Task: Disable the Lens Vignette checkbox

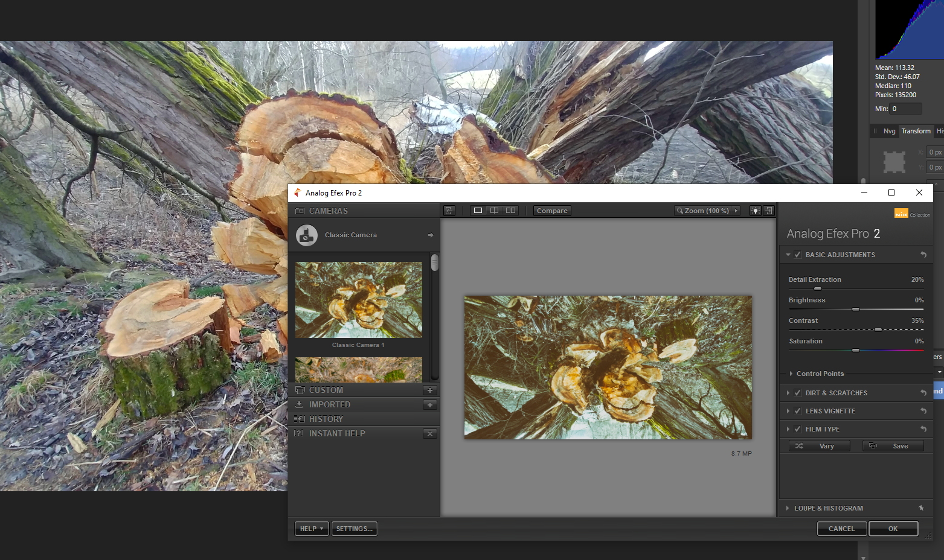Action: 798,411
